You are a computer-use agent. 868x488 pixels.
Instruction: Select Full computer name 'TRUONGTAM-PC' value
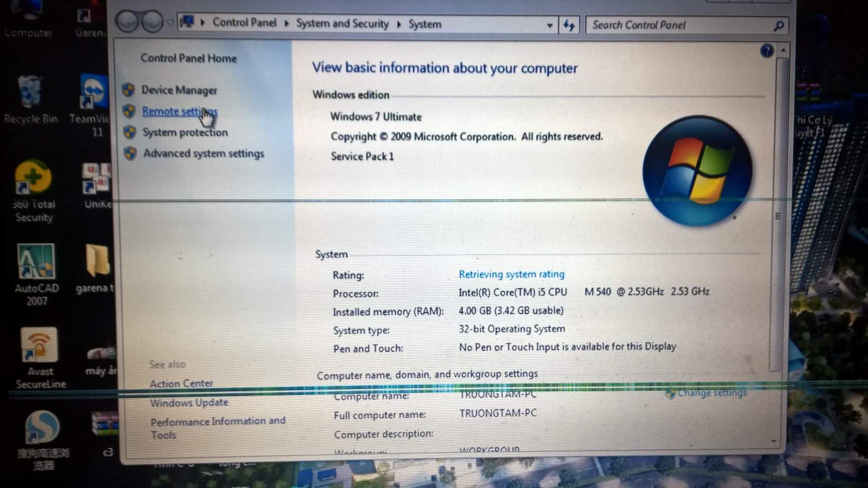coord(498,413)
